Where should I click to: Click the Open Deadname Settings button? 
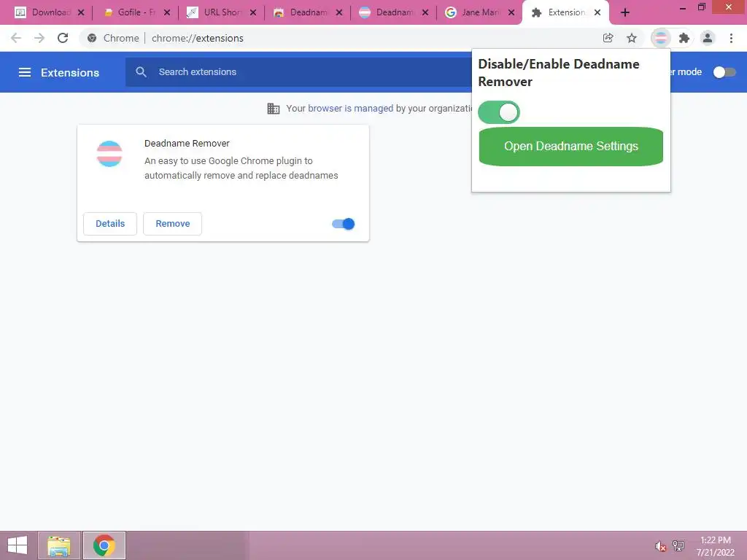click(x=570, y=146)
